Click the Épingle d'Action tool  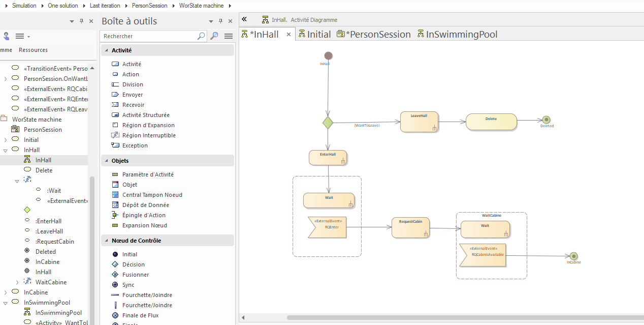coord(144,215)
